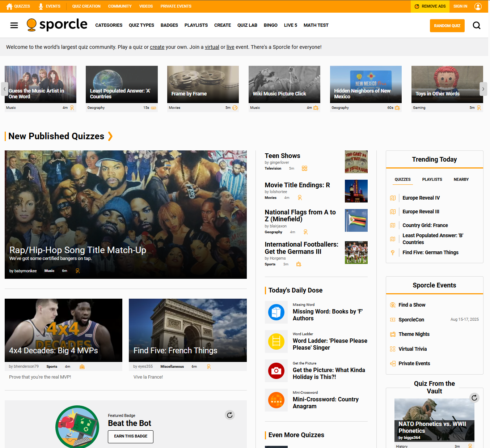The width and height of the screenshot is (490, 448).
Task: Open the Categories menu
Action: click(x=109, y=25)
